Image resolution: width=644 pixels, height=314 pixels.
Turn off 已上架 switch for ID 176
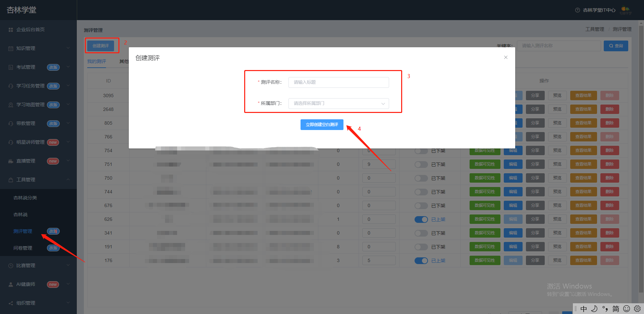421,261
